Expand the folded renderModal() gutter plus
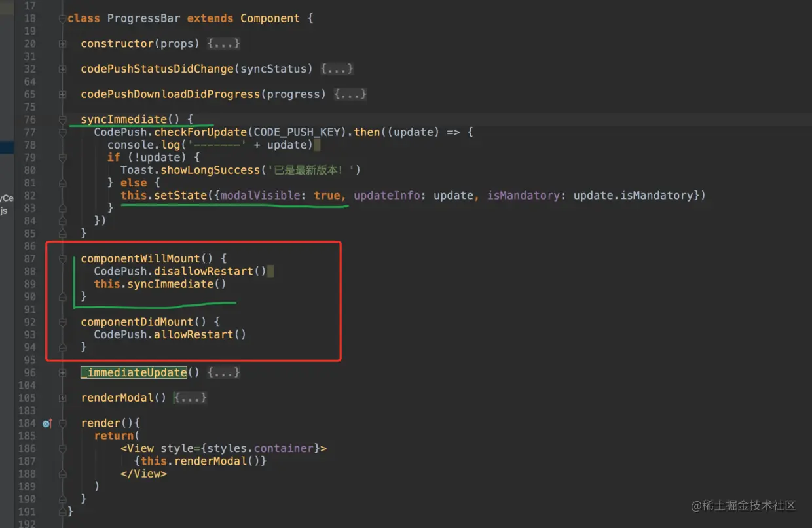 [x=62, y=398]
